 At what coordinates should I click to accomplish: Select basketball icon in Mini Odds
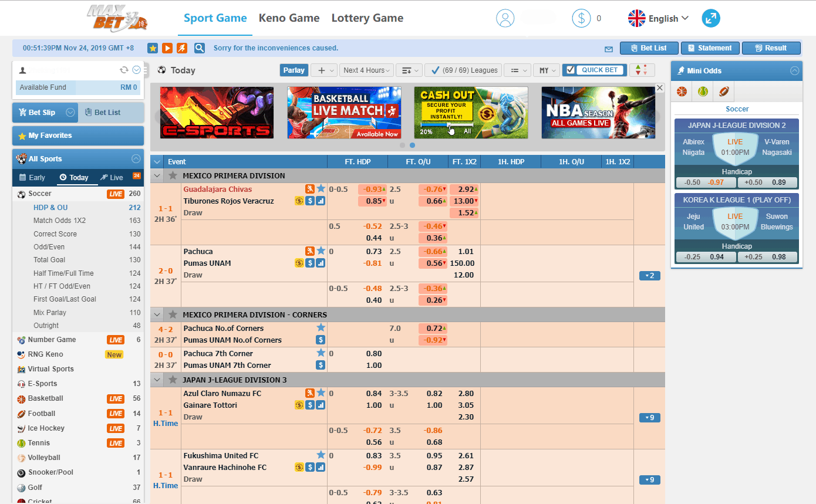[x=682, y=92]
